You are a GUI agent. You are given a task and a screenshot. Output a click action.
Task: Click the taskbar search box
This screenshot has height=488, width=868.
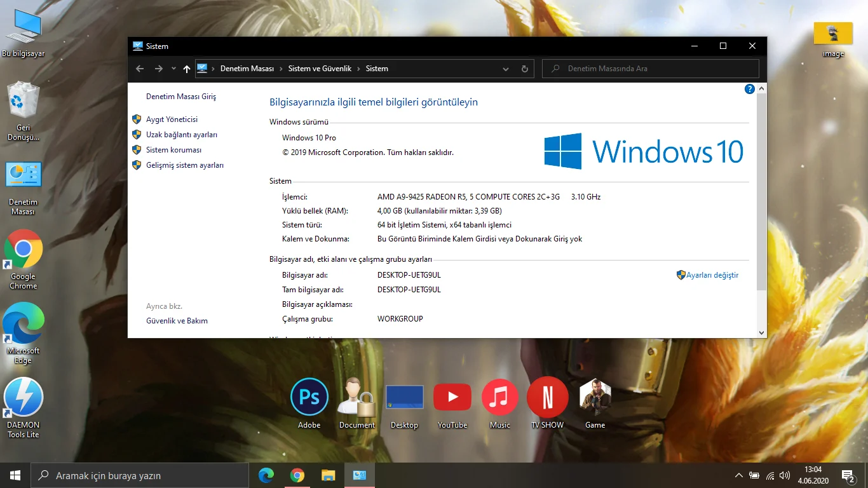[x=140, y=475]
